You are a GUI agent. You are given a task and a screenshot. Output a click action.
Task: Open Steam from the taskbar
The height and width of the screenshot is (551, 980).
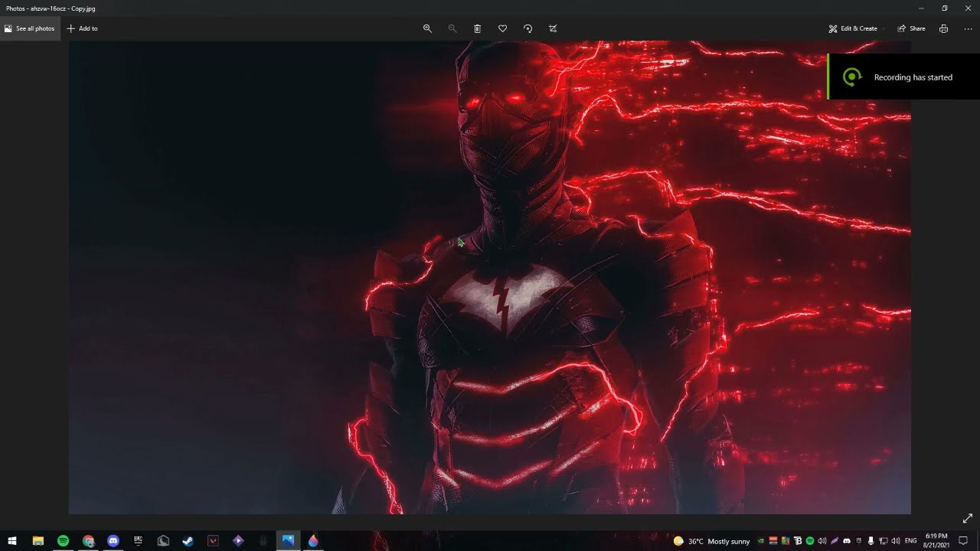click(x=188, y=541)
